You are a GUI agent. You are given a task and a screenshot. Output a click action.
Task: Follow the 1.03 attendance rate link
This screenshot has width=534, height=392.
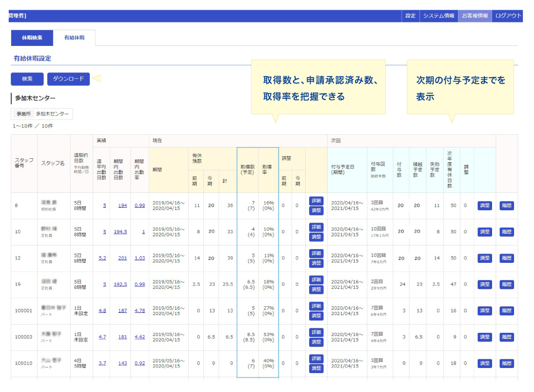click(140, 258)
